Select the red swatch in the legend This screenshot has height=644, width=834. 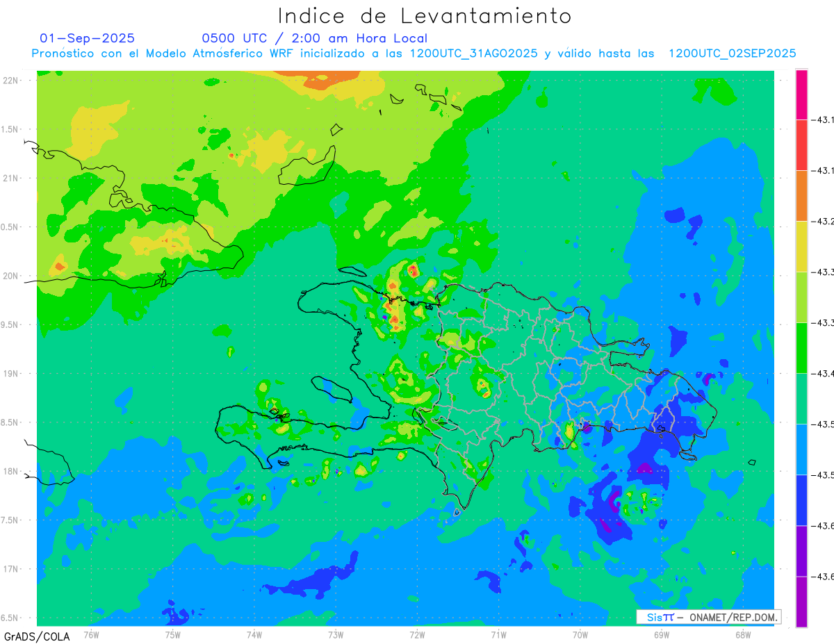[x=801, y=145]
